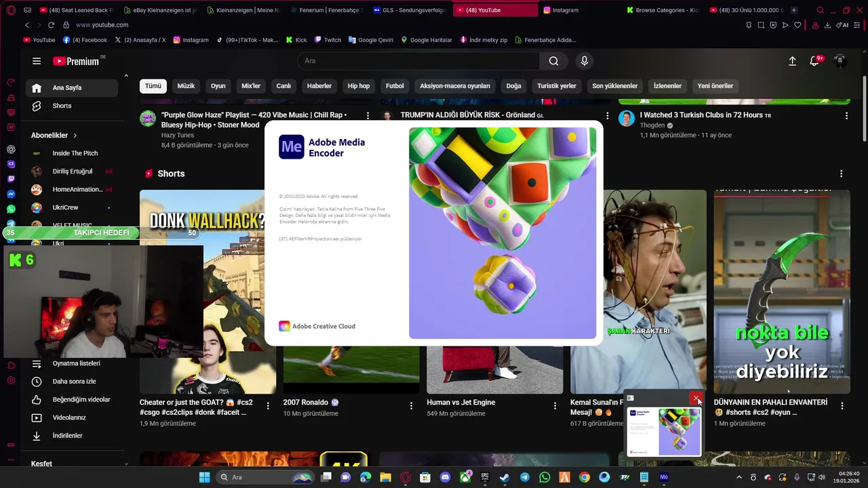Expand the Keşfet section chevron
868x488 pixels.
coord(126,464)
